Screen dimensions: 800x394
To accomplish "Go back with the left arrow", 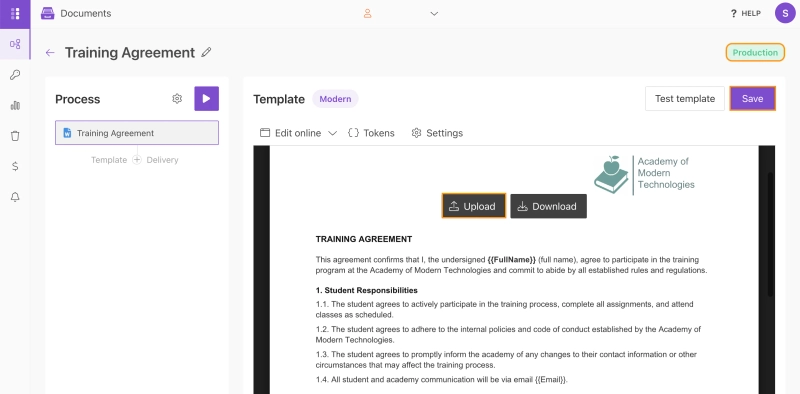I will 49,53.
